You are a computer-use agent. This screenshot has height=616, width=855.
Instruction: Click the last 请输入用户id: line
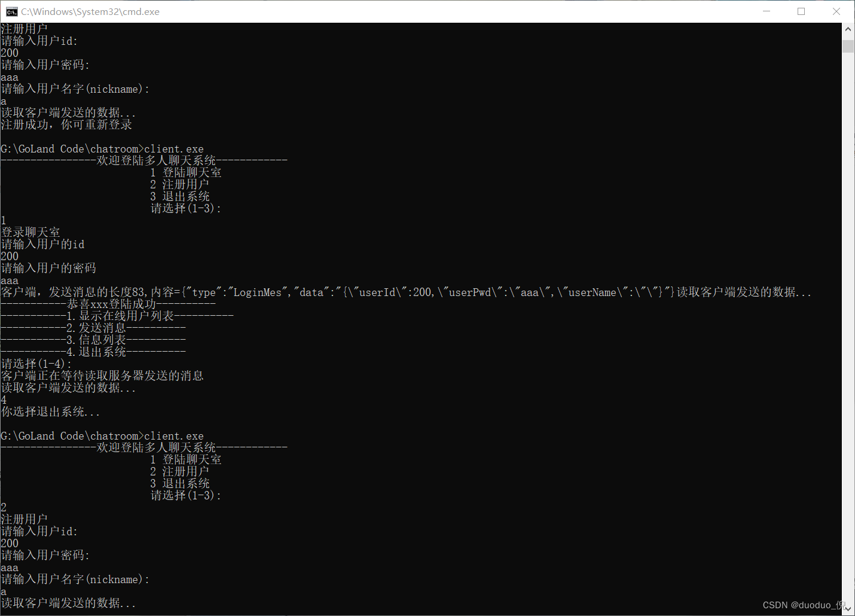click(x=39, y=531)
